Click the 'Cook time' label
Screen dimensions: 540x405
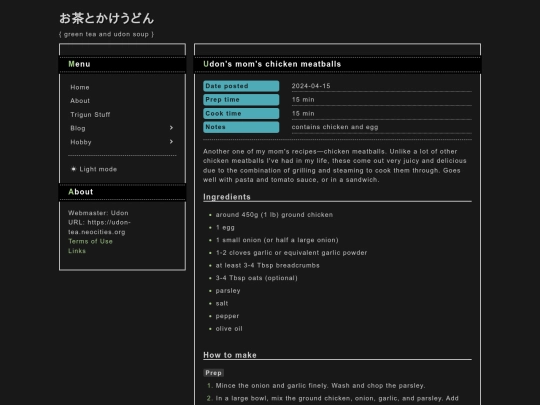241,114
